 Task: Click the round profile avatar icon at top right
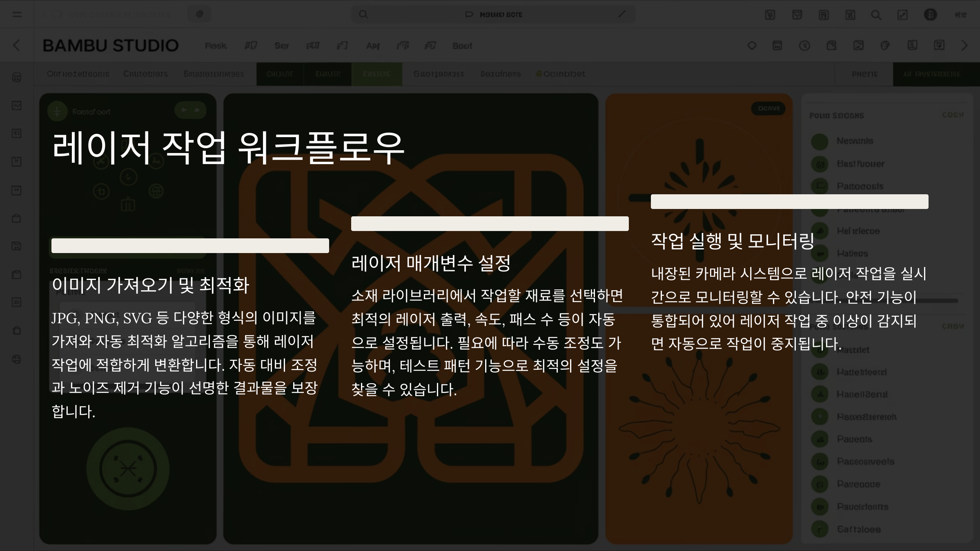(930, 15)
